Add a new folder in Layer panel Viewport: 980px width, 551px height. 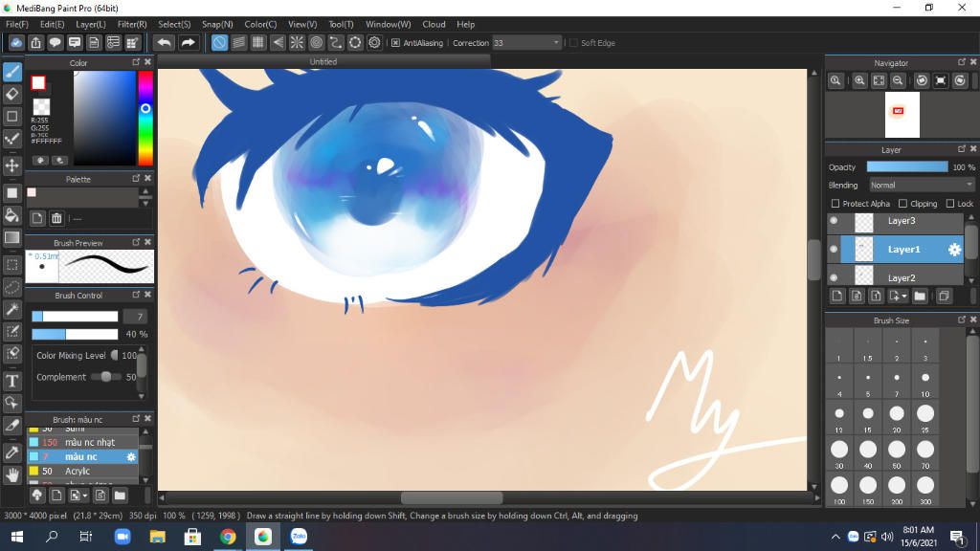[x=920, y=297]
